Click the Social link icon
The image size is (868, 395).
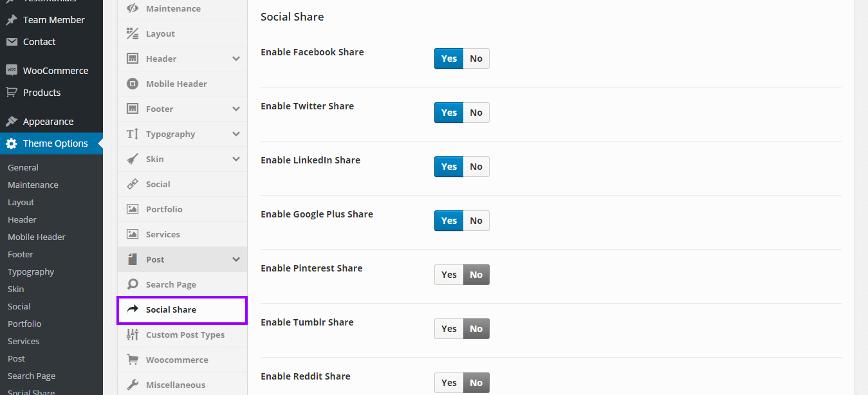tap(133, 184)
